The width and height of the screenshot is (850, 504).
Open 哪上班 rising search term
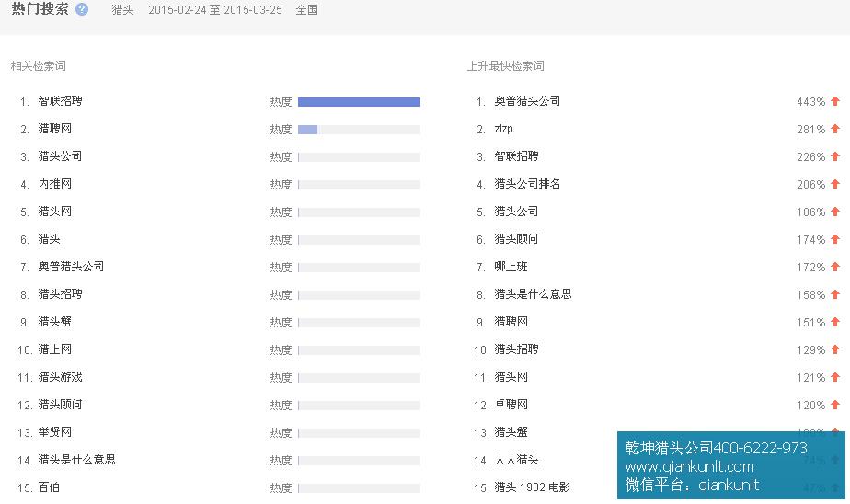coord(511,267)
